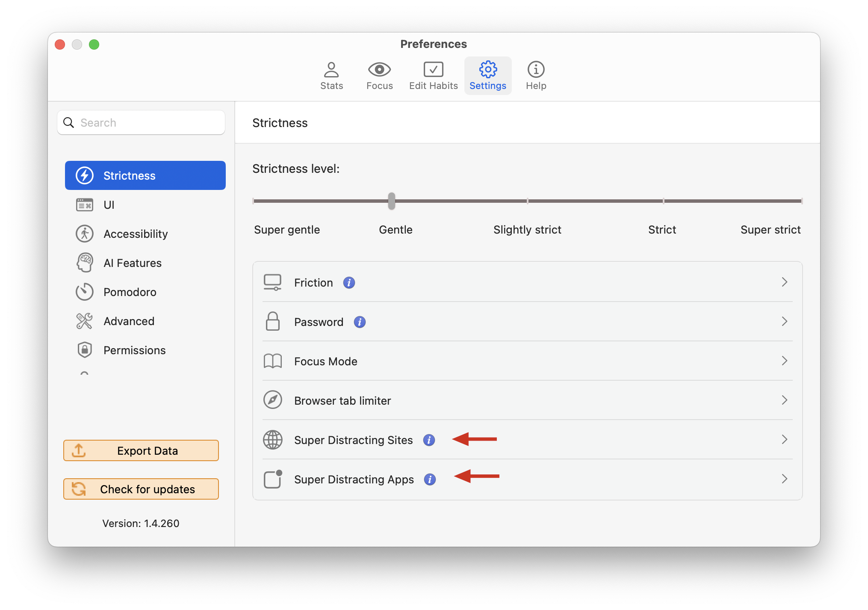Expand Super Distracting Apps chevron

click(784, 479)
